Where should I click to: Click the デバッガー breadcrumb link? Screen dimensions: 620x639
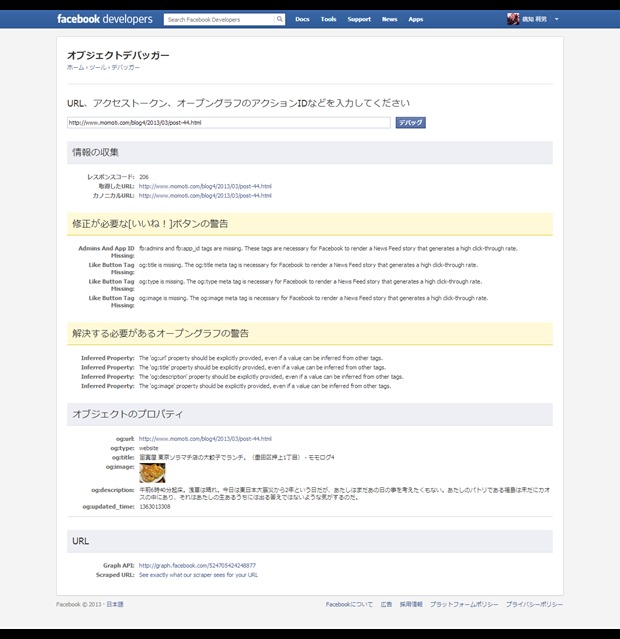(x=126, y=68)
